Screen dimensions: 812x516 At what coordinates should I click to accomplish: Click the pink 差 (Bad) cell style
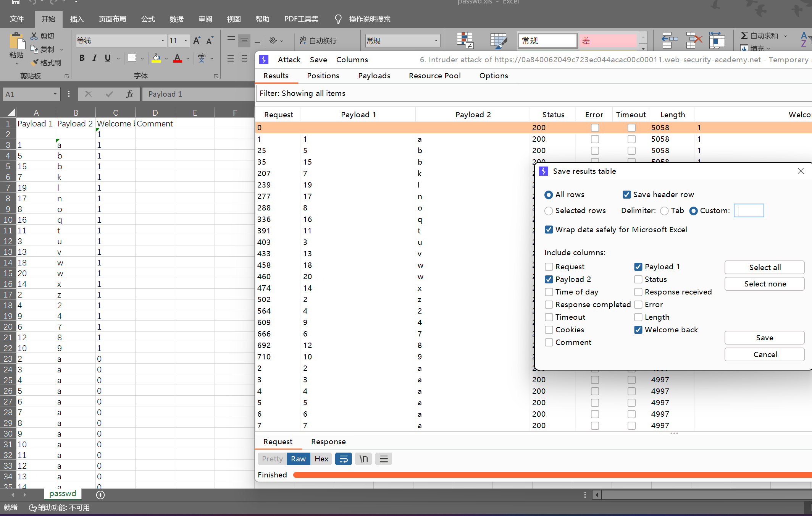pyautogui.click(x=608, y=40)
